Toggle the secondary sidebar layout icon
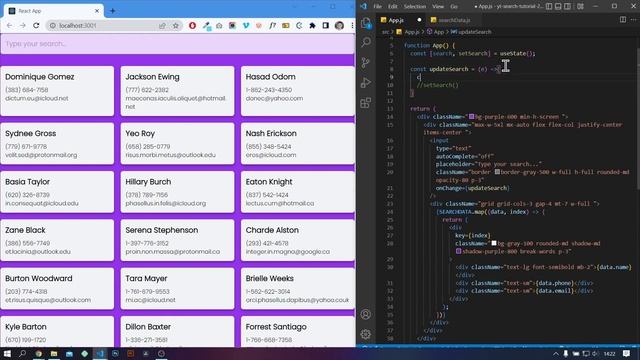The image size is (640, 360). (568, 6)
